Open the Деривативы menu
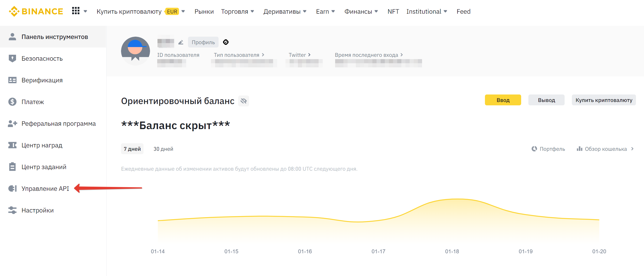644x276 pixels. click(x=282, y=12)
